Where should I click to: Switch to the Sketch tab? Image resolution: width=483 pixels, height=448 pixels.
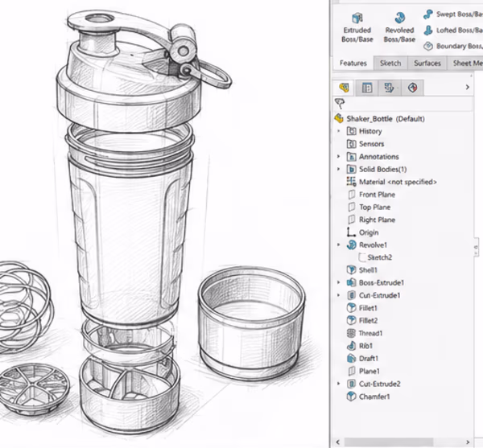390,63
